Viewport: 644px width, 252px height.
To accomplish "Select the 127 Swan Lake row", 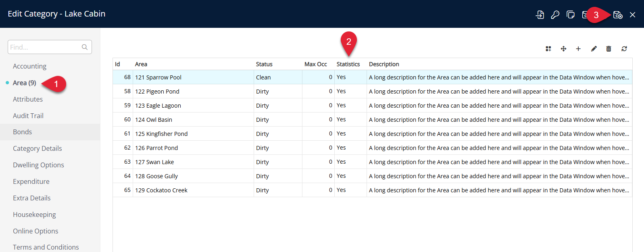I will click(x=372, y=162).
